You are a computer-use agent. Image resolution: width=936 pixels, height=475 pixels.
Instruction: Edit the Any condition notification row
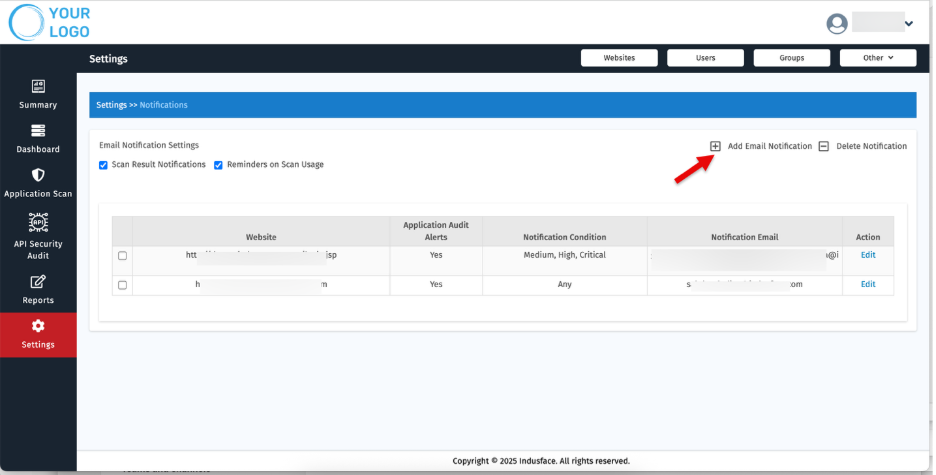coord(868,284)
